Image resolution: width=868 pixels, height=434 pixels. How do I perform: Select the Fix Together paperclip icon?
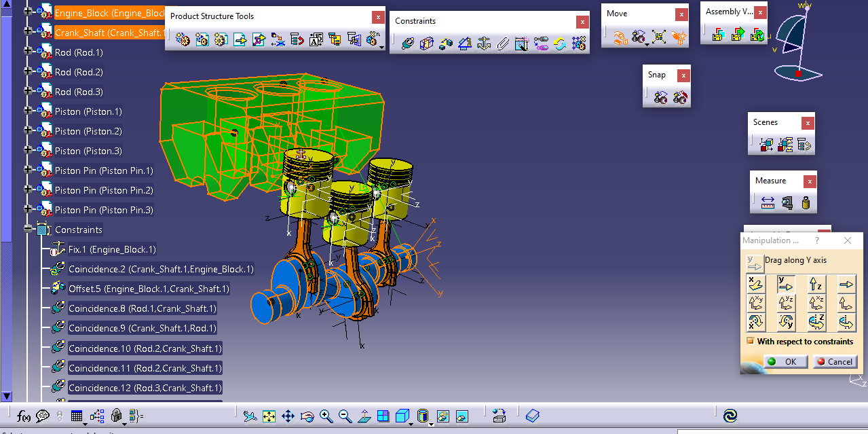coord(503,44)
